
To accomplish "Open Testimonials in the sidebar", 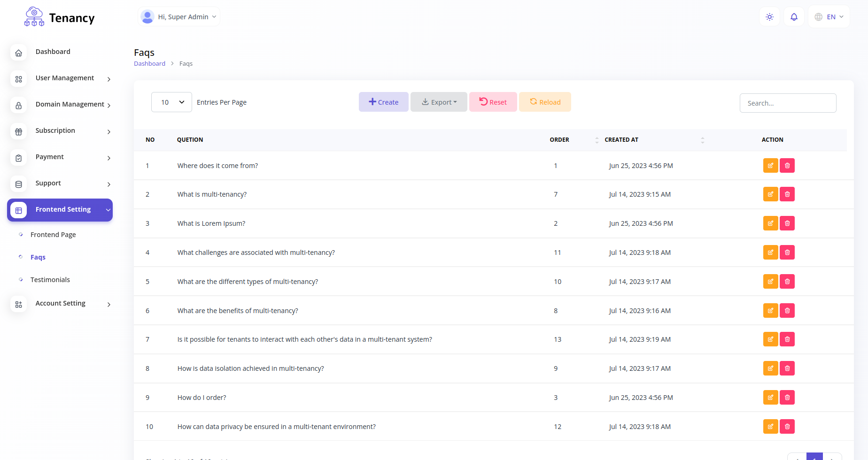I will [50, 280].
